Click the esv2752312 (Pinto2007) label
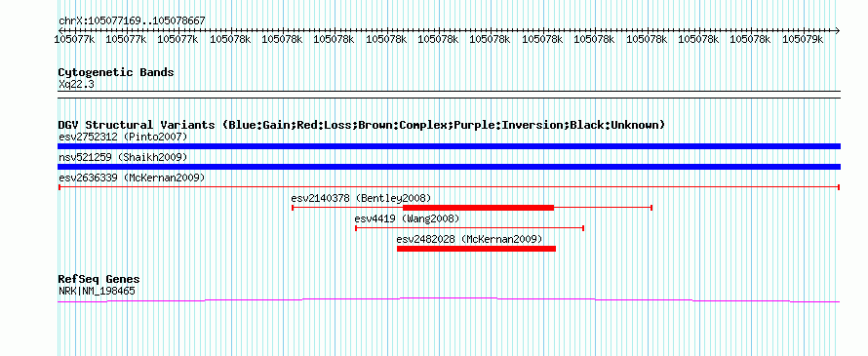 (123, 137)
